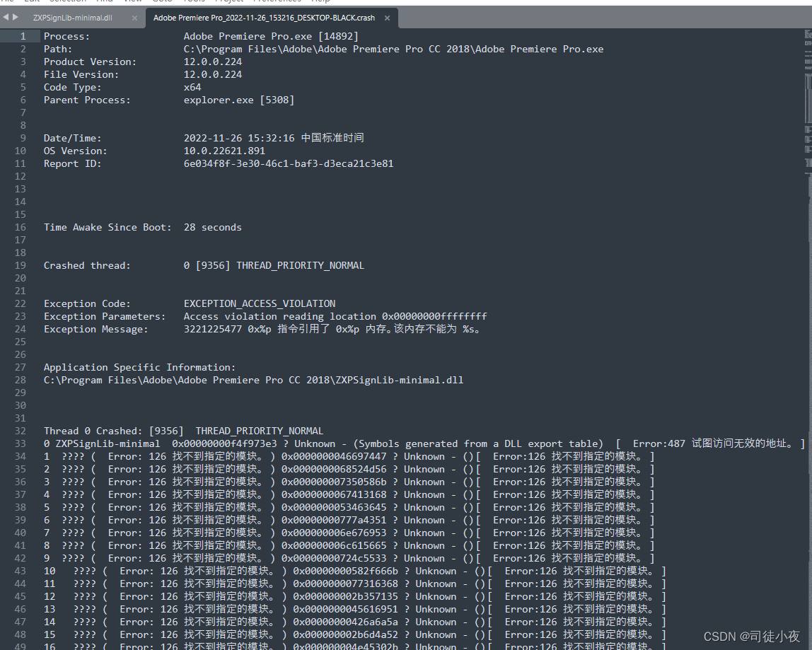Image resolution: width=812 pixels, height=650 pixels.
Task: Click the File Version value on line 4
Action: 213,74
